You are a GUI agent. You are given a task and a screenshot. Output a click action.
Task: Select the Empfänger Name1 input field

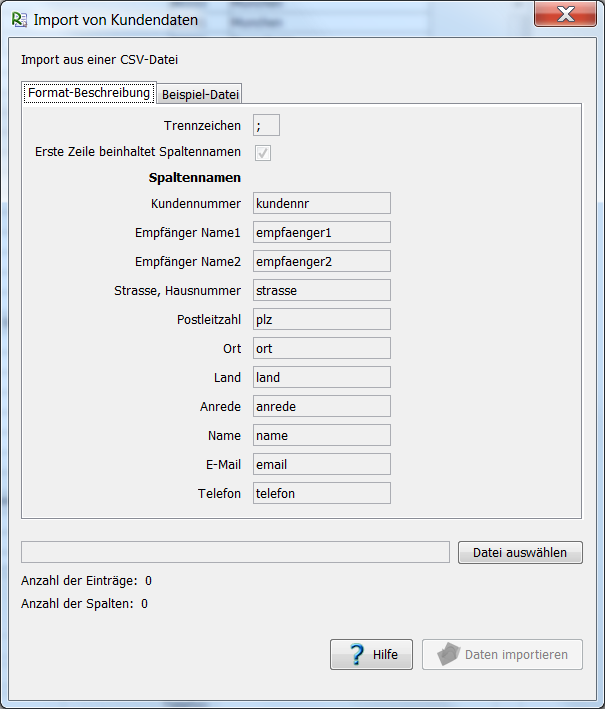pyautogui.click(x=321, y=232)
